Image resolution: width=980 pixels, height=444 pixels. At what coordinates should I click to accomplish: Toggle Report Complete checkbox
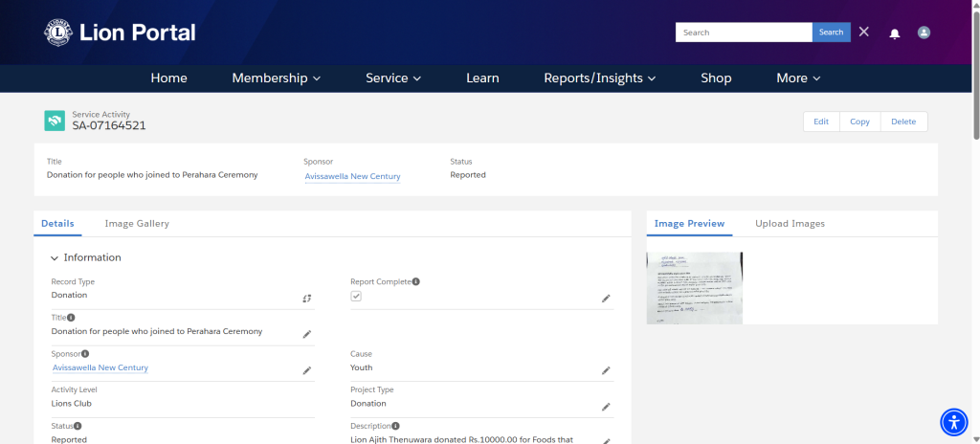point(356,296)
